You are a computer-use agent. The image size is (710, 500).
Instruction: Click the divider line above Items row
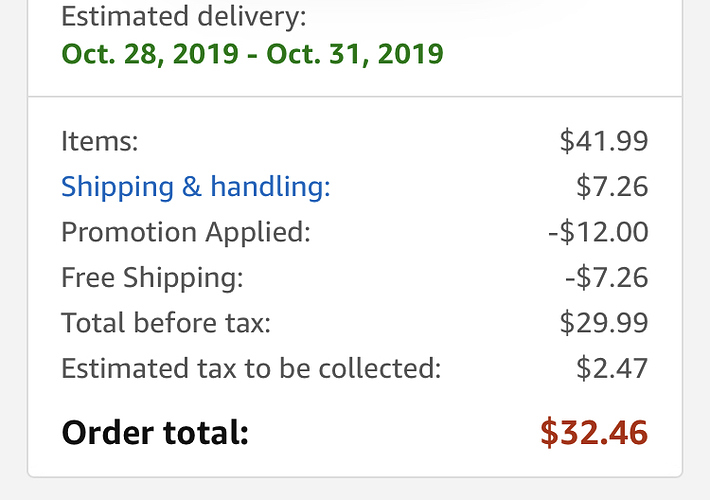click(x=355, y=97)
